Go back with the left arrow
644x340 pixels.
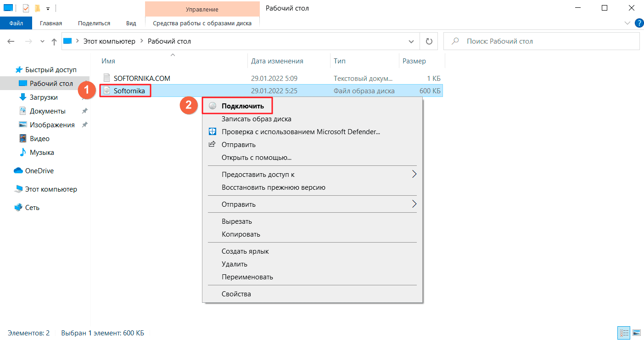click(11, 41)
